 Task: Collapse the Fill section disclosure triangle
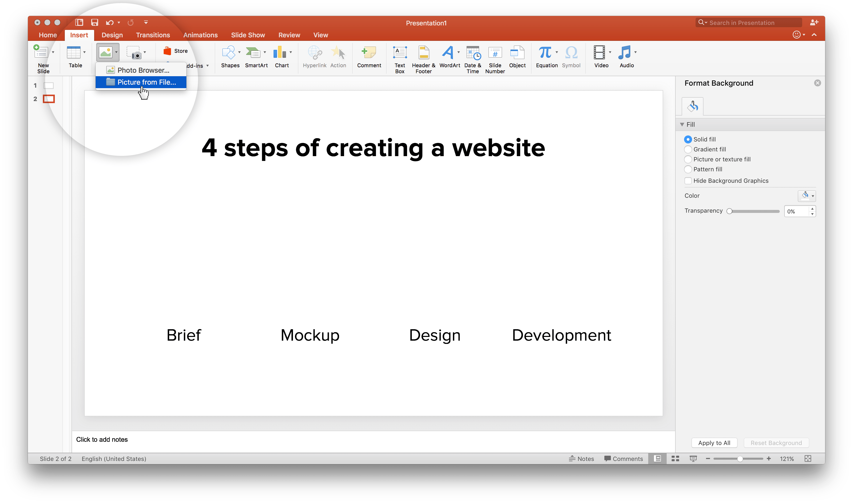682,124
